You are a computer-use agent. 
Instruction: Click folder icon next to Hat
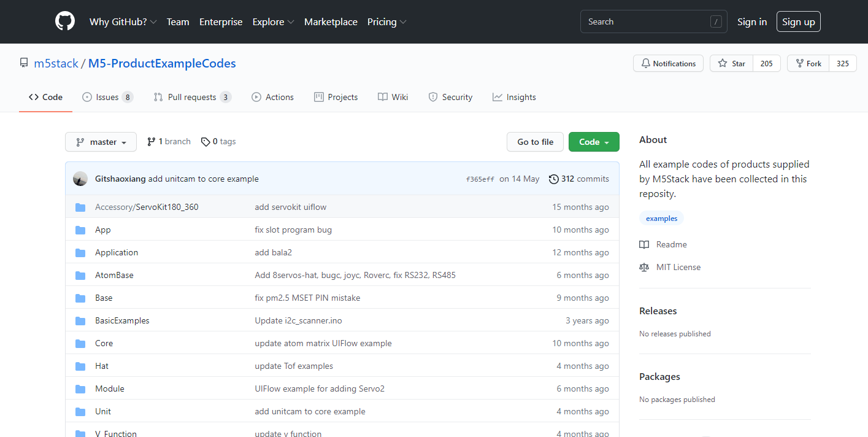tap(80, 366)
